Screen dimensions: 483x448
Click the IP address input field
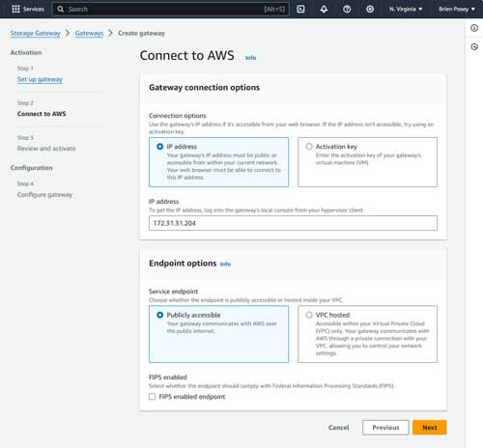pyautogui.click(x=293, y=223)
